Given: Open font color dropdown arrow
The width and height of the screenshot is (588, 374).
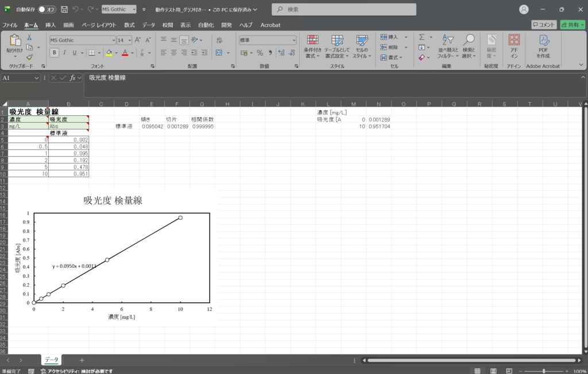Looking at the screenshot, I should tap(133, 53).
